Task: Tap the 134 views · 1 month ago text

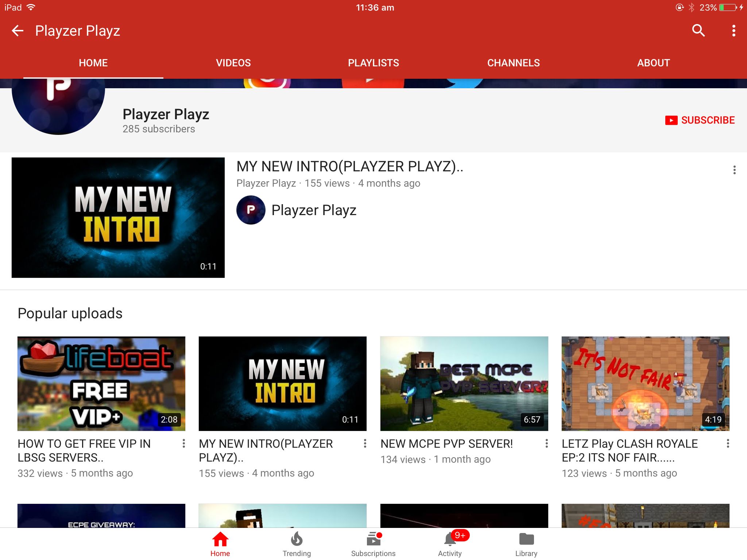Action: coord(436,459)
